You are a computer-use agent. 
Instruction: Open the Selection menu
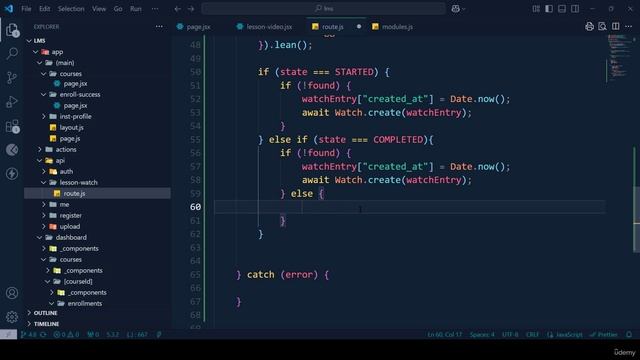[x=71, y=9]
